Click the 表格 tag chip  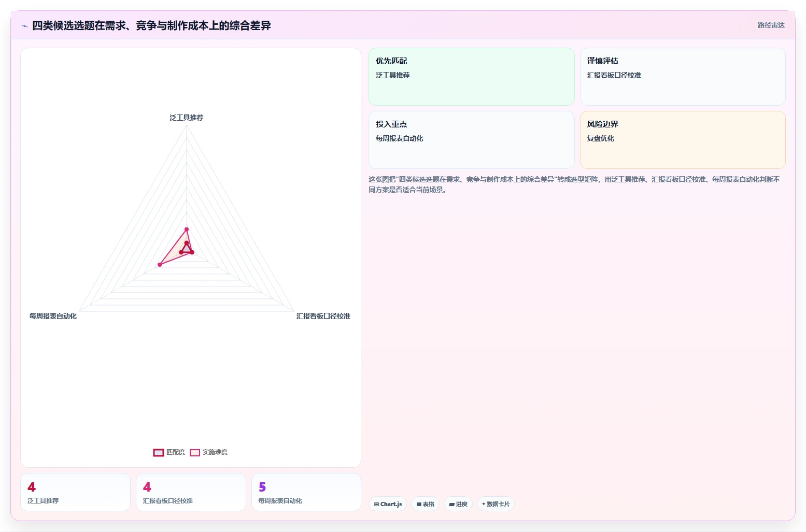tap(426, 504)
